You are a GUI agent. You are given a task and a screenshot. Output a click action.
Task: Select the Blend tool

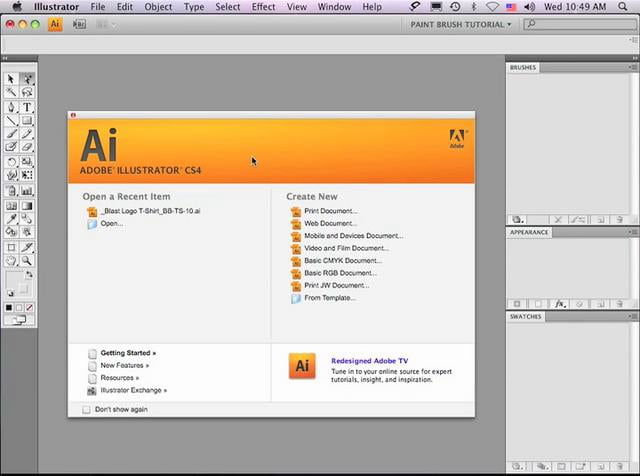click(27, 219)
